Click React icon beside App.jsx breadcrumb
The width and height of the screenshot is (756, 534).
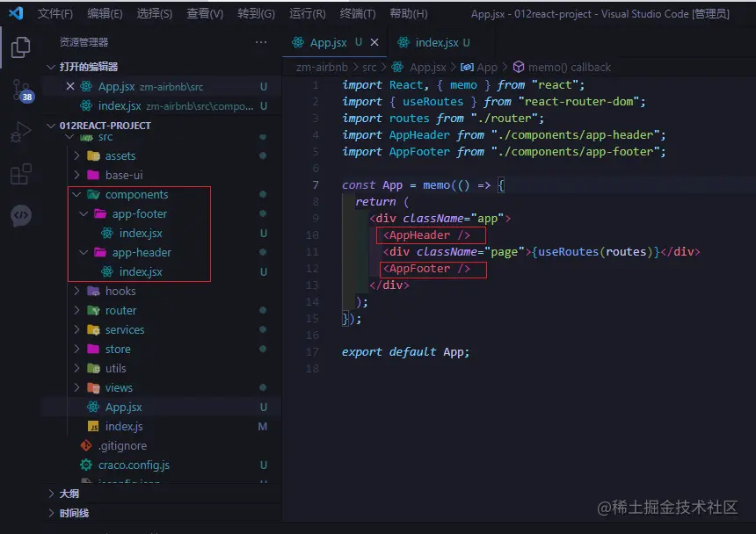pyautogui.click(x=397, y=67)
